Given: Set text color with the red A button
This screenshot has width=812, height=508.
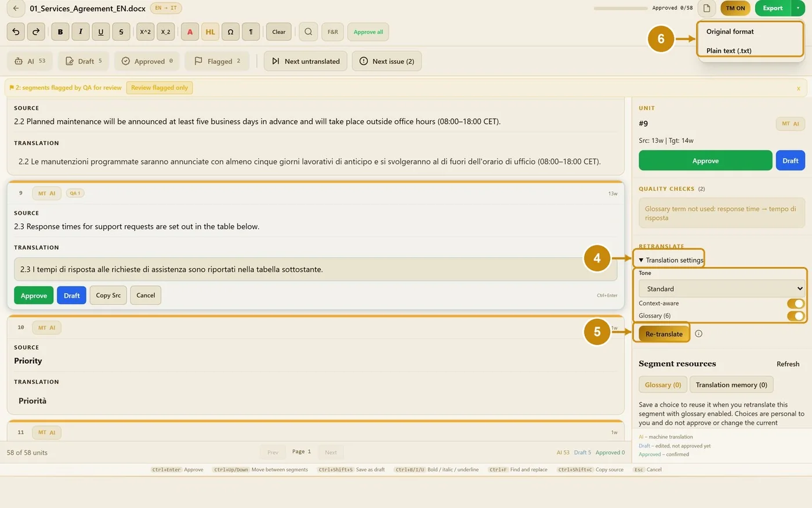Looking at the screenshot, I should click(190, 32).
